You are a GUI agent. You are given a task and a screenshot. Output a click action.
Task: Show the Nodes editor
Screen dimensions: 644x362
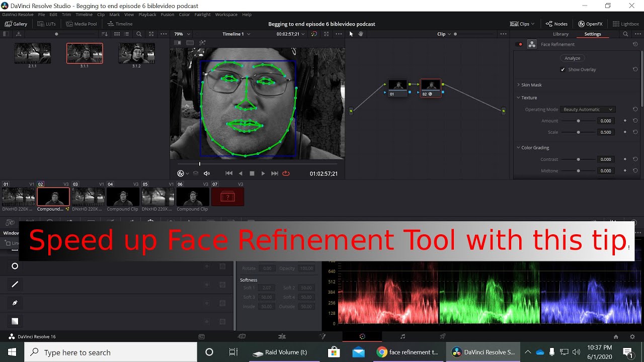556,24
